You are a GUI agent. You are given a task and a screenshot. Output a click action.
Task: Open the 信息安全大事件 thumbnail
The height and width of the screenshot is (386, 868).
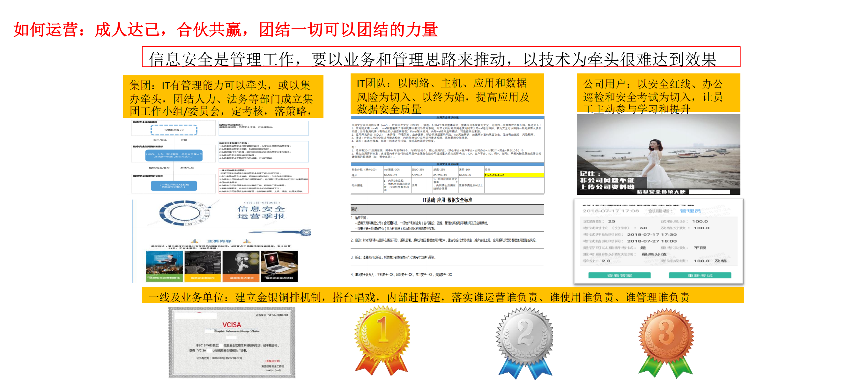(x=241, y=267)
